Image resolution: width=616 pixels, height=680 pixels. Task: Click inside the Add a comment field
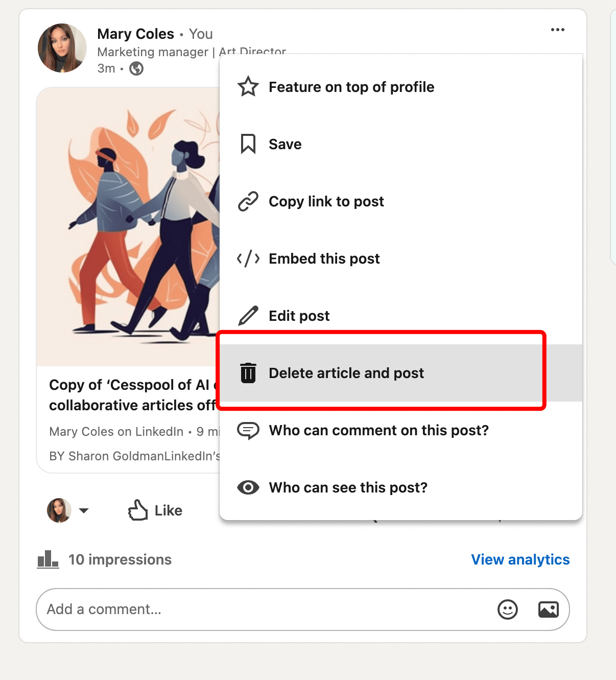coord(204,609)
